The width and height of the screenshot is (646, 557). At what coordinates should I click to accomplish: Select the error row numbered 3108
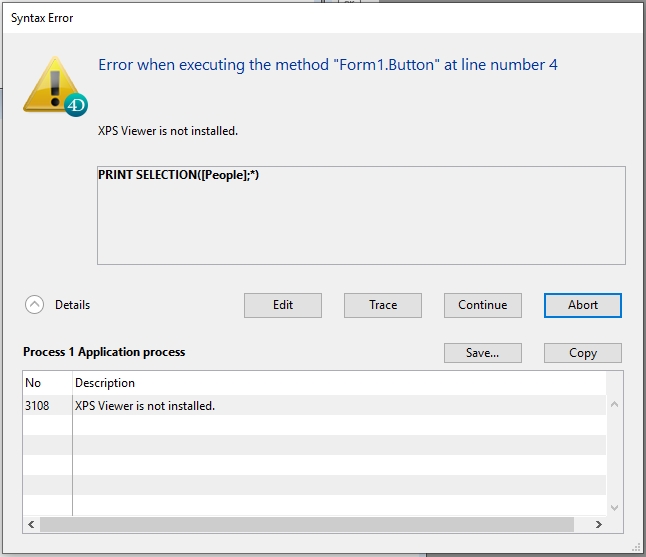point(314,405)
